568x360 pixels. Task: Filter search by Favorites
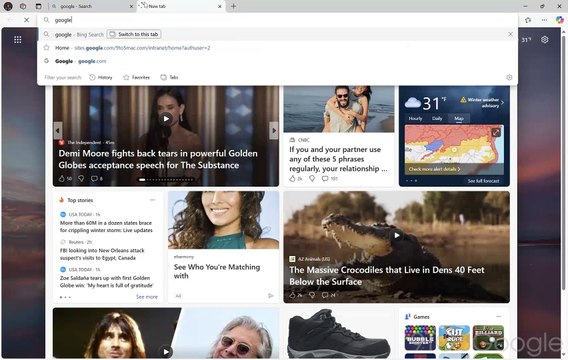pyautogui.click(x=137, y=77)
